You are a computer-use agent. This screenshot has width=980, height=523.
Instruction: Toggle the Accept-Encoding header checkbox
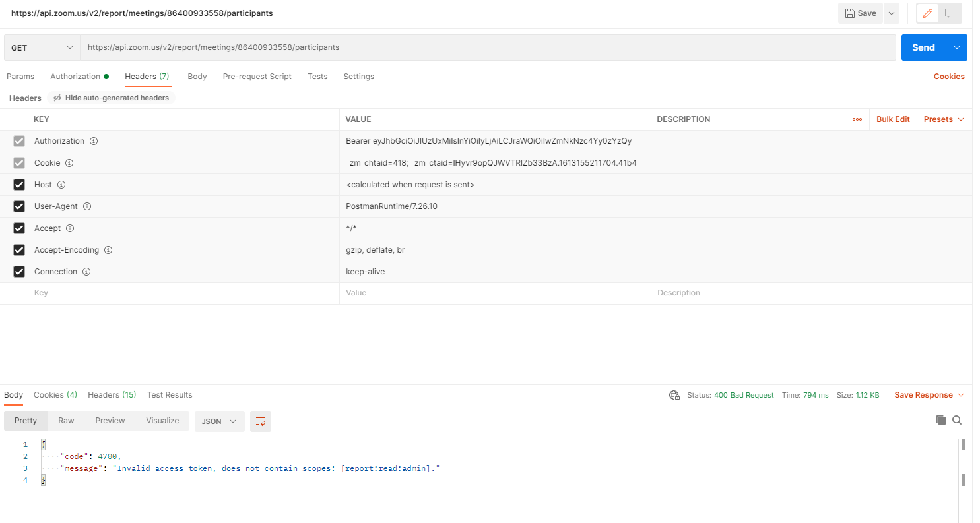pos(19,250)
